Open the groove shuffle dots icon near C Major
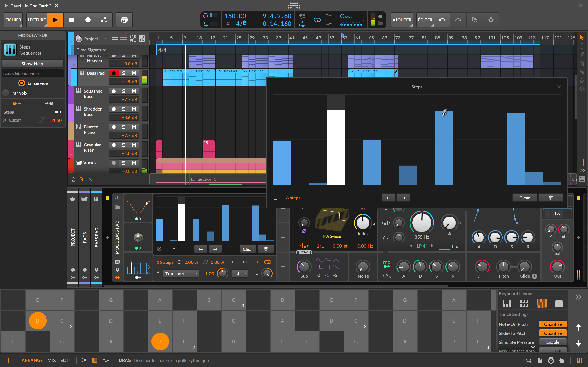This screenshot has height=367, width=588. click(352, 24)
